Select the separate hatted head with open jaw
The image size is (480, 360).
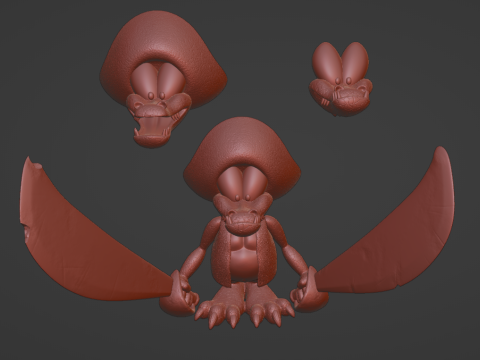coord(163,79)
